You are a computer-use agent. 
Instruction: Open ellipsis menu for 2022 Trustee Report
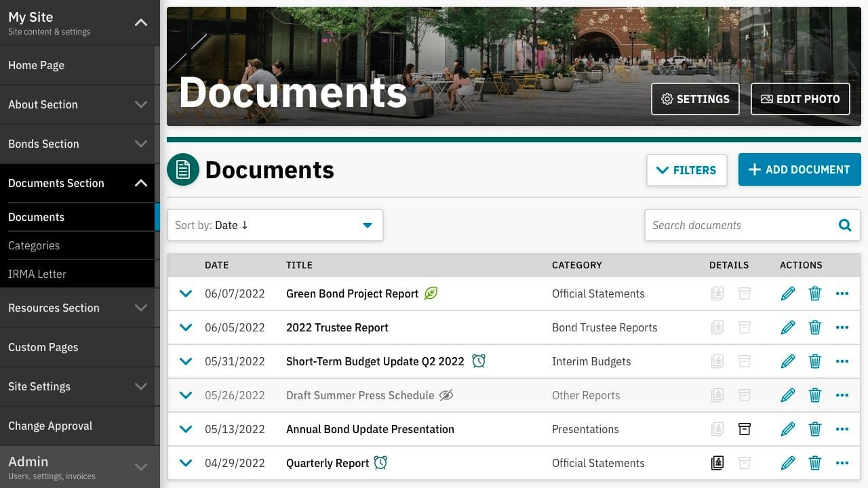pyautogui.click(x=842, y=327)
